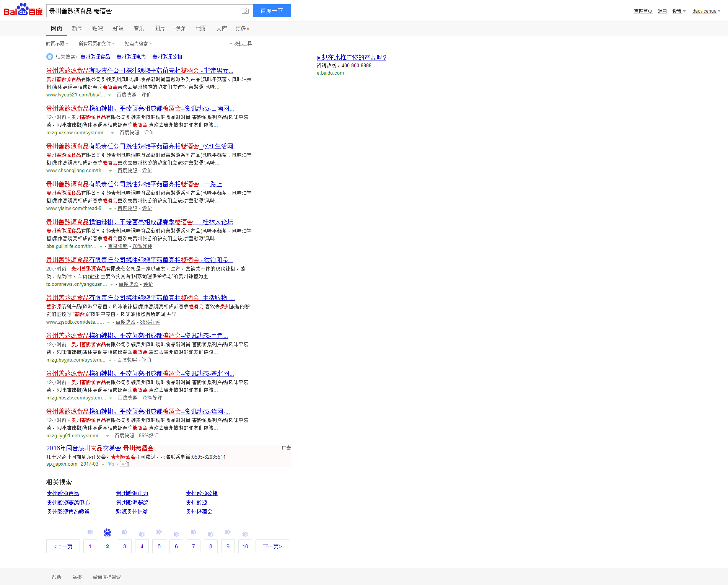Click the 帮助 footer link
728x585 pixels.
pos(56,577)
